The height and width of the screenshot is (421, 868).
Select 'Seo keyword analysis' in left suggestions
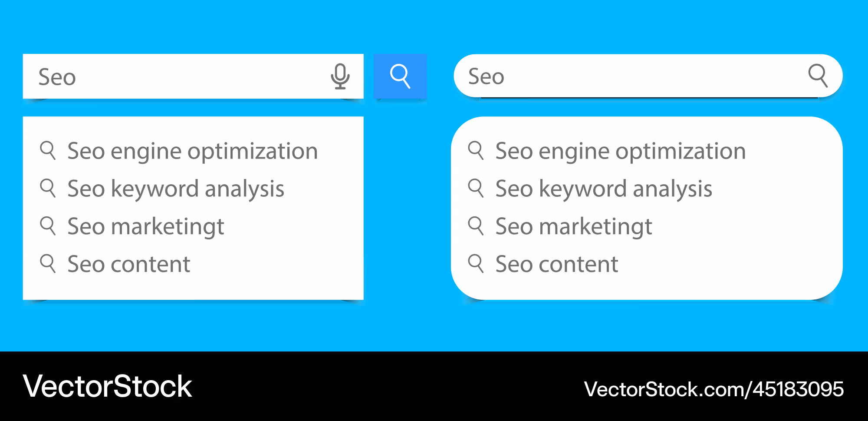coord(176,189)
